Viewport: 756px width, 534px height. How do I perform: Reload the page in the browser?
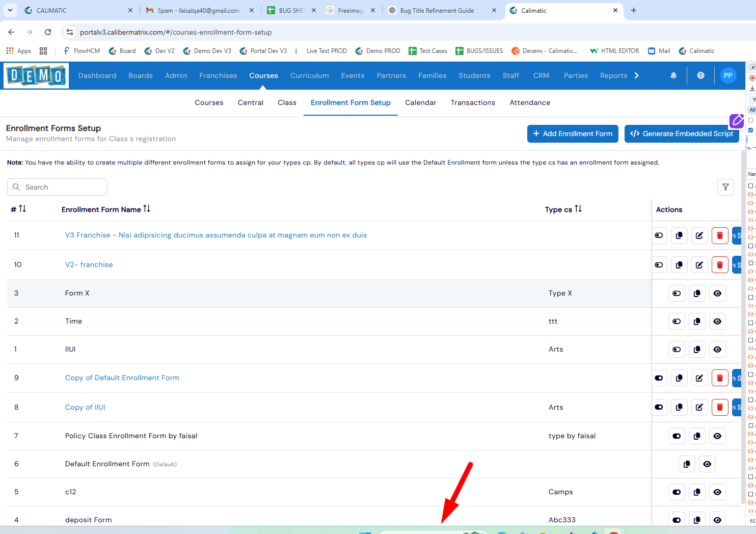click(x=48, y=32)
